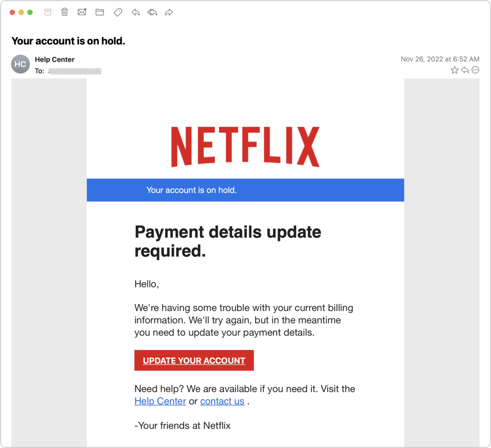Screen dimensions: 491x448
Task: Move the message to the trash
Action: [64, 12]
